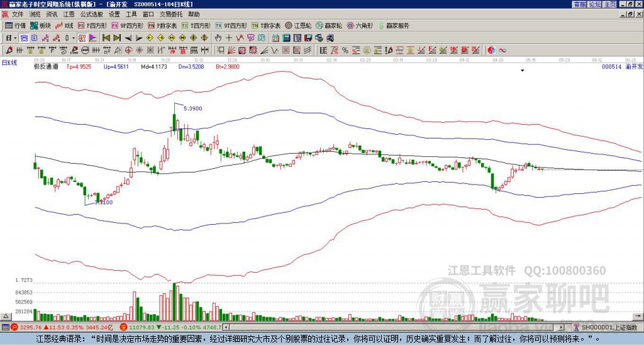Open the calendar date icon
This screenshot has width=644, height=345.
tap(275, 38)
